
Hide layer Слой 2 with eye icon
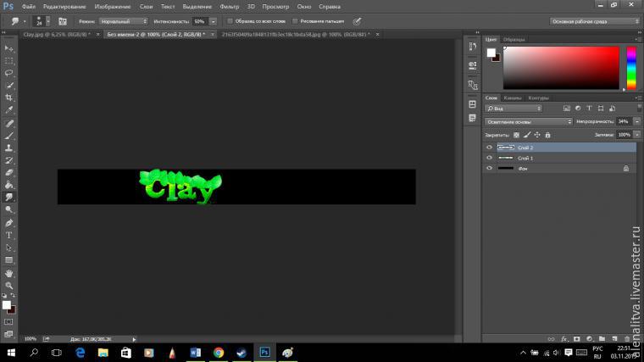coord(489,147)
